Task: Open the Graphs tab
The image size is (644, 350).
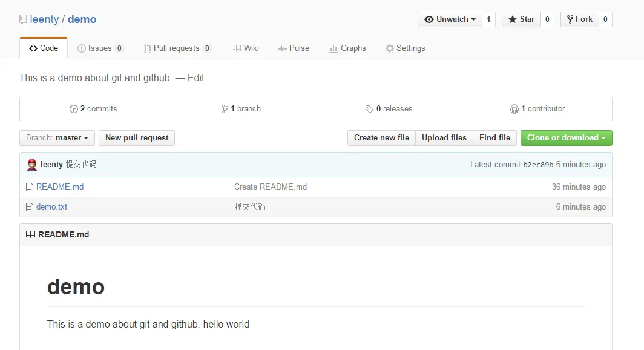Action: [x=347, y=48]
